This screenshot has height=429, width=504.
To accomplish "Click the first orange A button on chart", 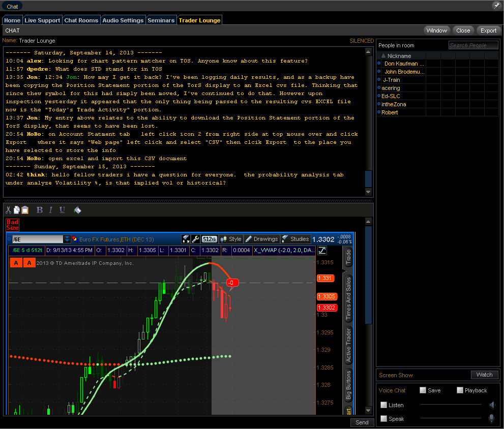I will 16,263.
